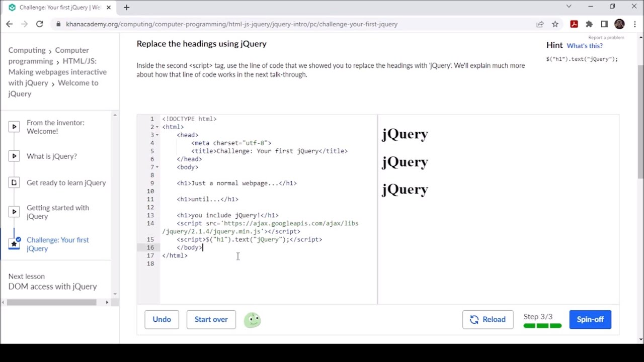Click the sidebar horizontal scrollbar thumb

[52, 302]
